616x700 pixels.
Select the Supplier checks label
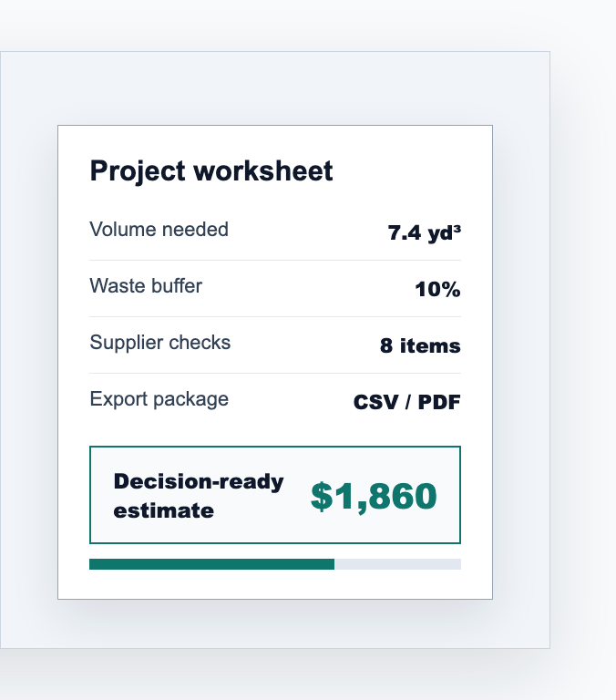pos(160,343)
